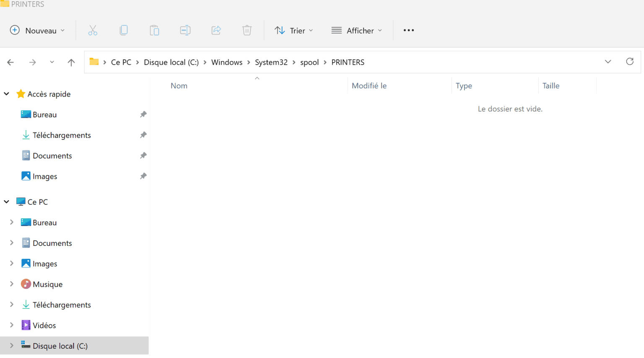Click the folder icon in address bar
The height and width of the screenshot is (358, 644).
tap(94, 62)
